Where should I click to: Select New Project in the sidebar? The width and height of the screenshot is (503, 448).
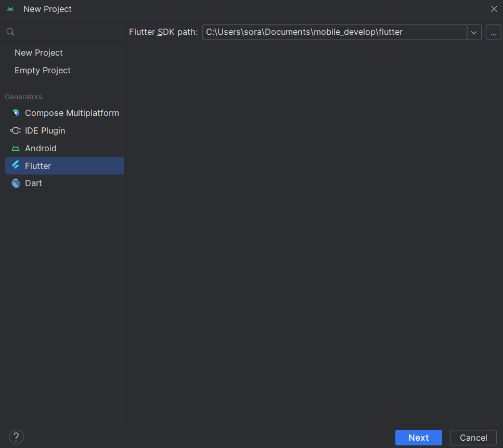38,52
